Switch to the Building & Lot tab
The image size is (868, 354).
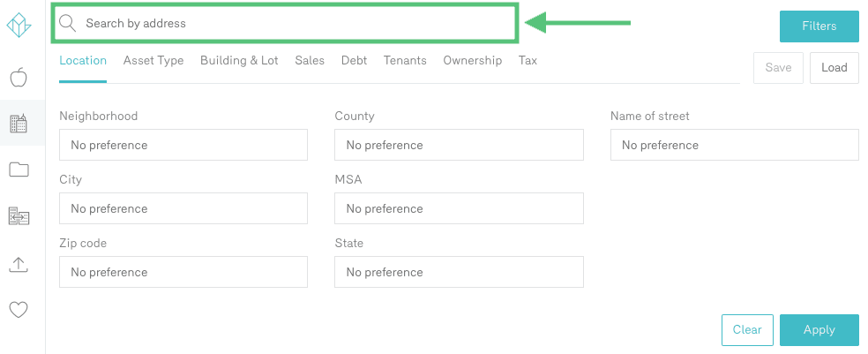coord(239,61)
